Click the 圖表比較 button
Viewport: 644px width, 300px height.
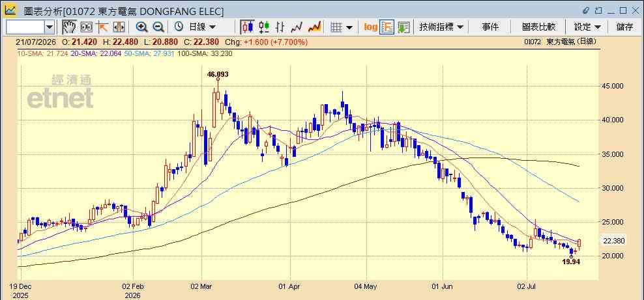coord(538,27)
